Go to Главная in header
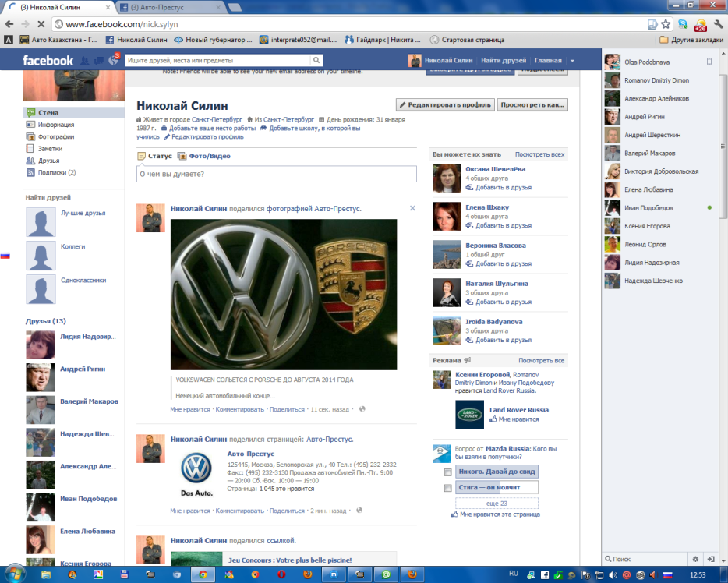The height and width of the screenshot is (583, 728). pos(548,60)
